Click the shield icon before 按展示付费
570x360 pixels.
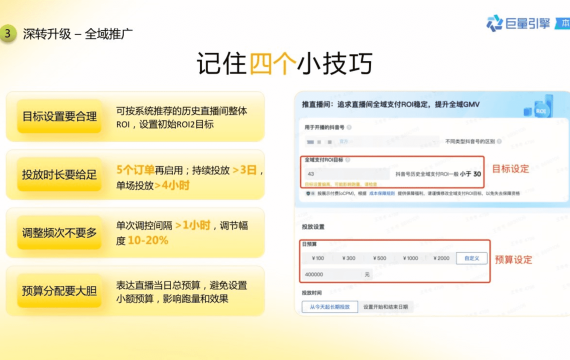pyautogui.click(x=308, y=193)
